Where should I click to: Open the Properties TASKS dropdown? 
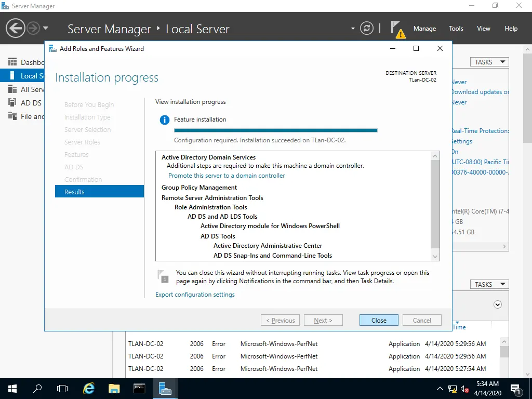coord(489,62)
